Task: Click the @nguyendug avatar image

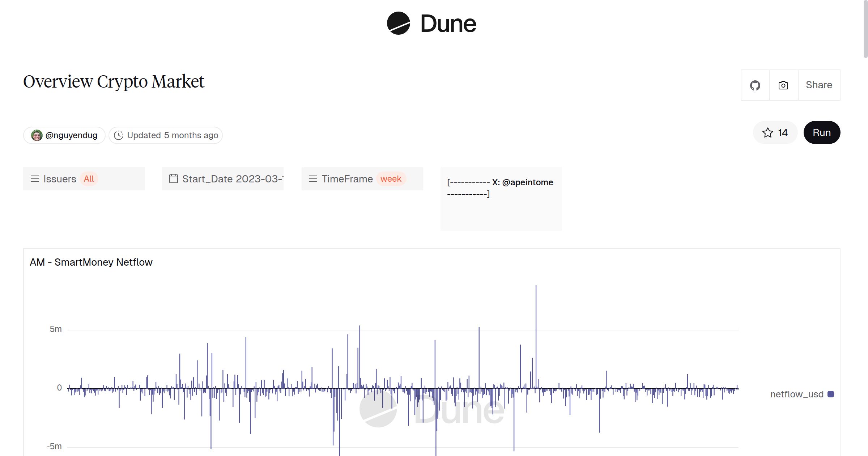Action: click(x=37, y=135)
